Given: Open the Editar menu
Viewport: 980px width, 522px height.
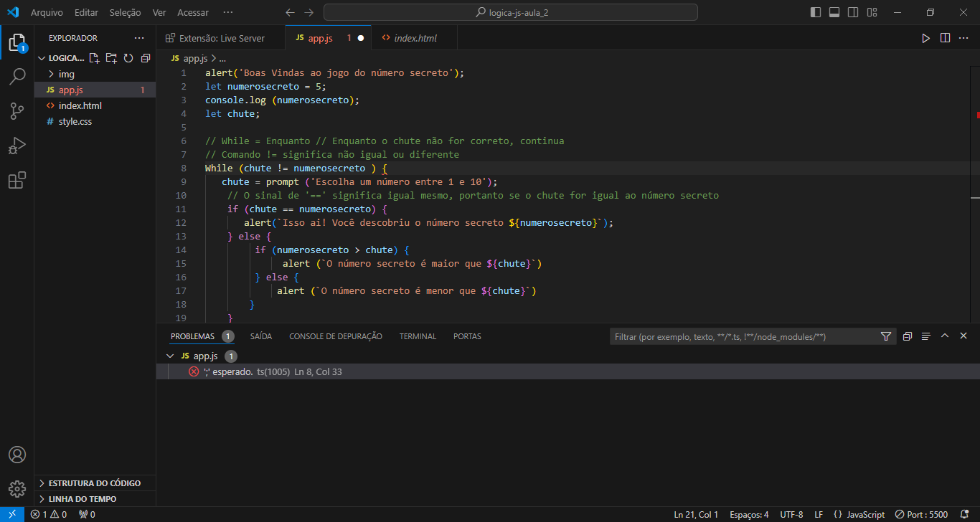Looking at the screenshot, I should pyautogui.click(x=87, y=12).
